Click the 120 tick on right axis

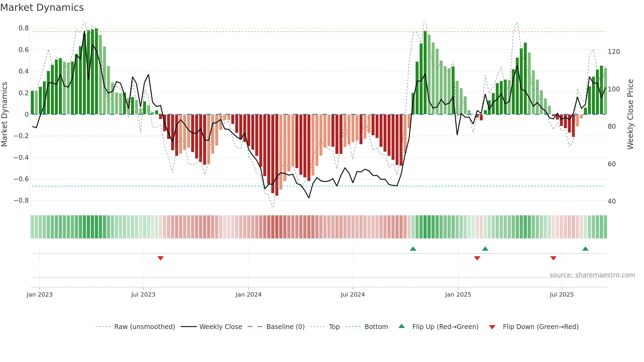pos(614,51)
